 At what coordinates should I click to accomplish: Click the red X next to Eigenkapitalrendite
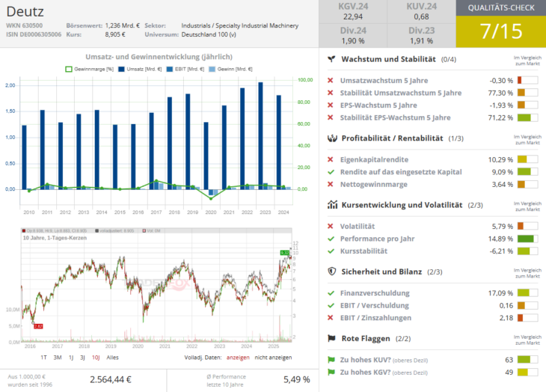tap(331, 159)
